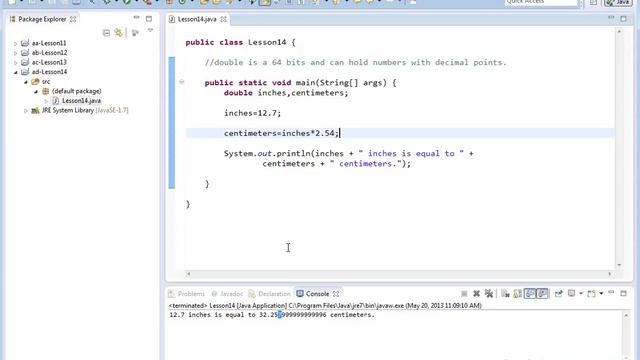
Task: Click inside the Quick Access field
Action: (x=541, y=2)
